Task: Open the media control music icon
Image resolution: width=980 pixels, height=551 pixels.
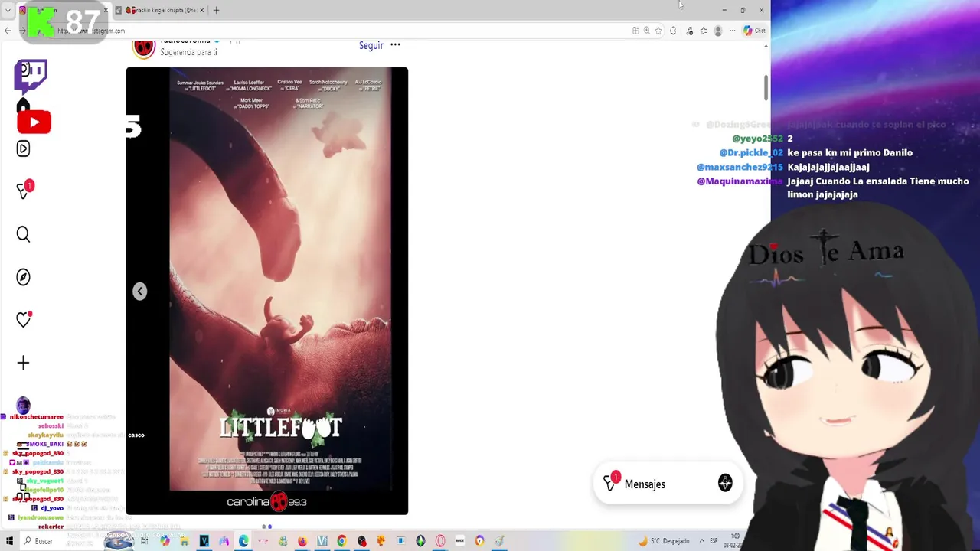Action: (690, 31)
